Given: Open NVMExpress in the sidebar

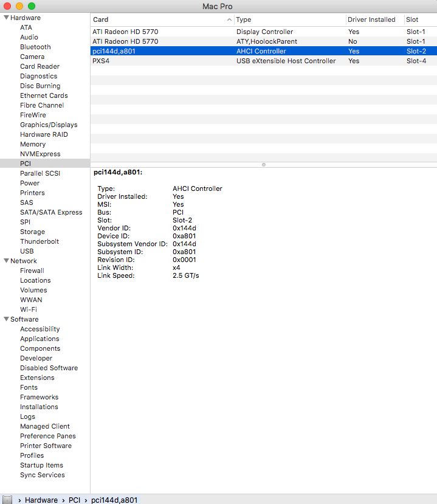Looking at the screenshot, I should pos(40,154).
